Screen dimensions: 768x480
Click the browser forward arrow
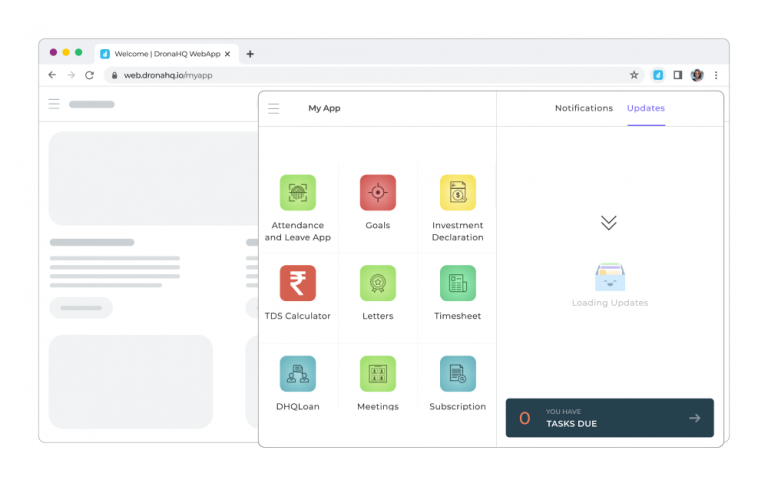tap(71, 75)
